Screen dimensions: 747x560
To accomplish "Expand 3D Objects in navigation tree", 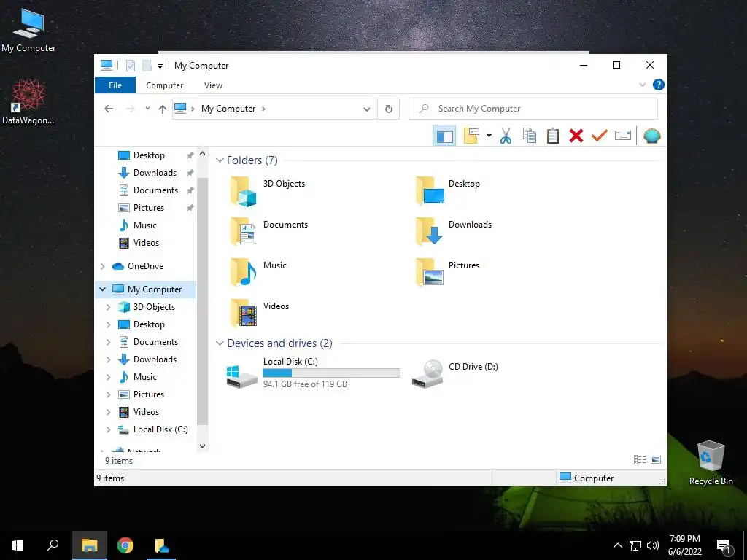I will [109, 307].
